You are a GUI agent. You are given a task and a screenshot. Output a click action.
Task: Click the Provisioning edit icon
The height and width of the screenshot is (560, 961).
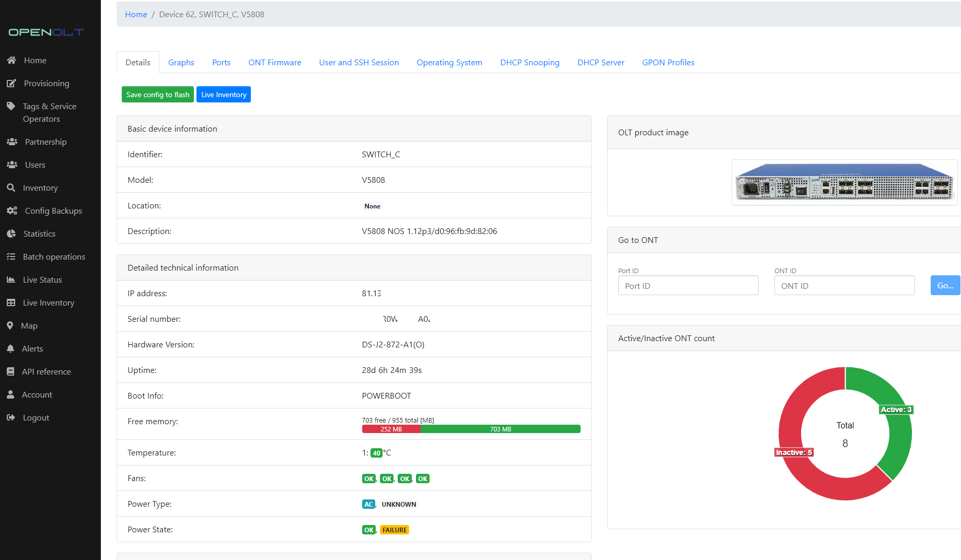11,83
